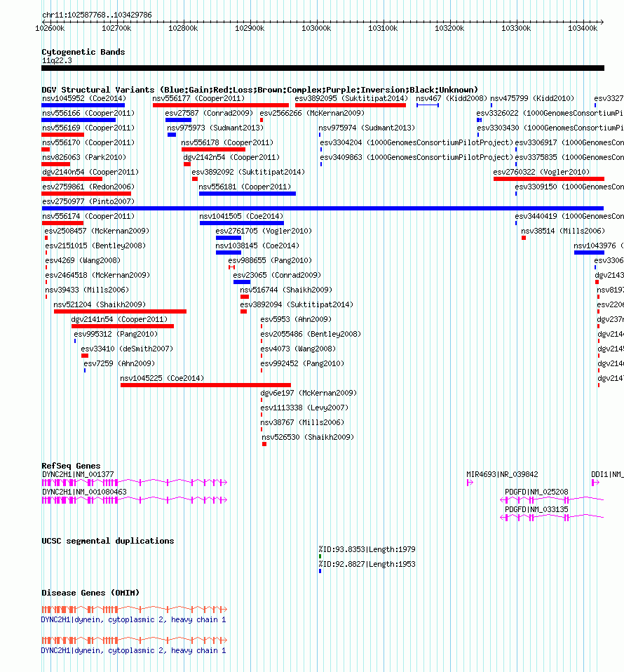Click the first OMIM DYNC2H1 dynein link
The height and width of the screenshot is (672, 624).
[x=133, y=619]
